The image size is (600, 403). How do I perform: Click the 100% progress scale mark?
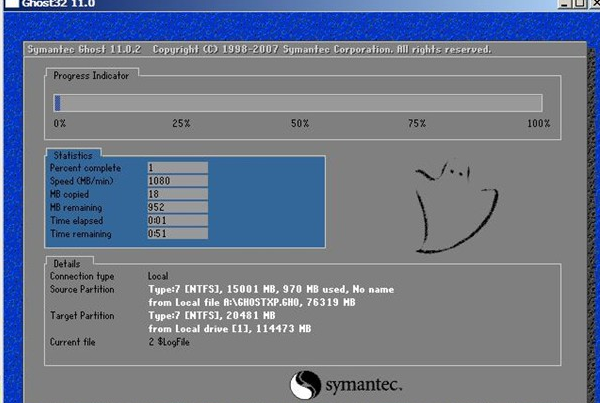[x=538, y=124]
